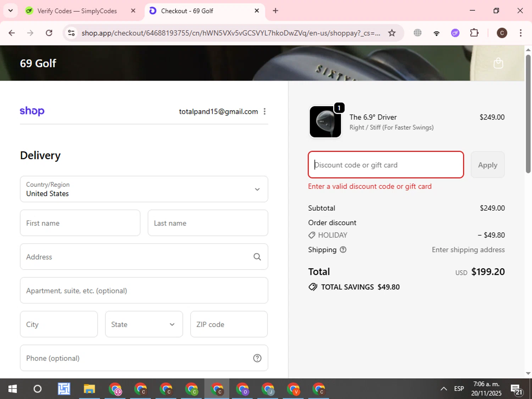Viewport: 532px width, 399px height.
Task: Open File Explorer from taskbar
Action: tap(89, 389)
